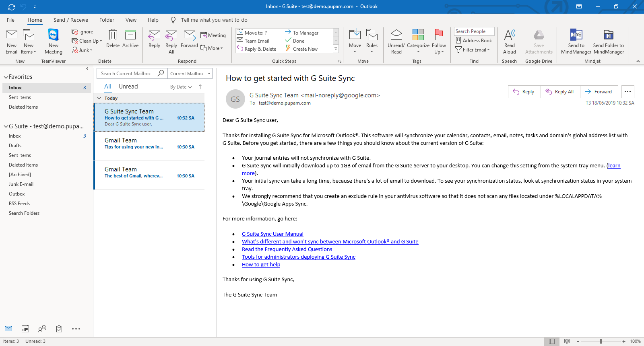Open the Follow Up flag menu

tap(439, 41)
